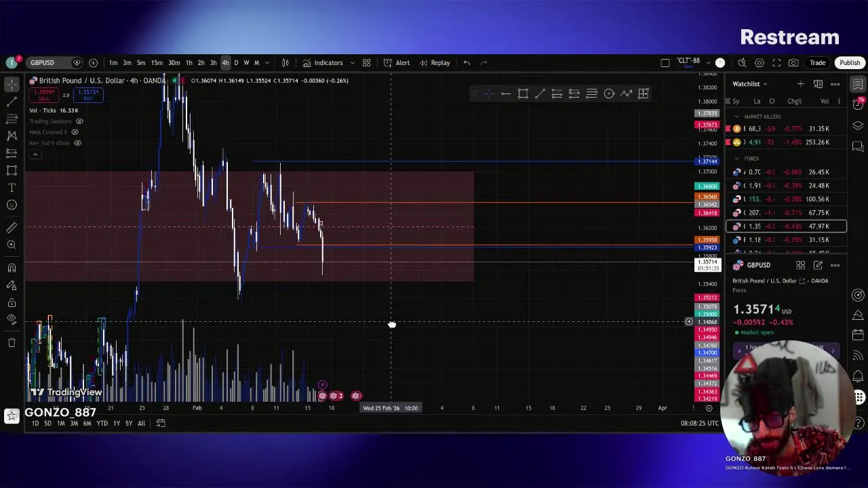Open watchlist advanced view icon
868x488 pixels.
click(818, 84)
